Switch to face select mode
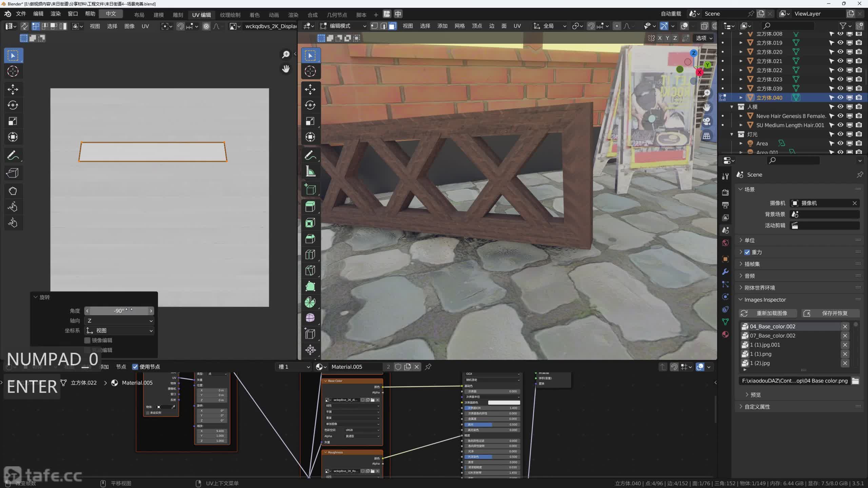The width and height of the screenshot is (868, 488). point(392,26)
